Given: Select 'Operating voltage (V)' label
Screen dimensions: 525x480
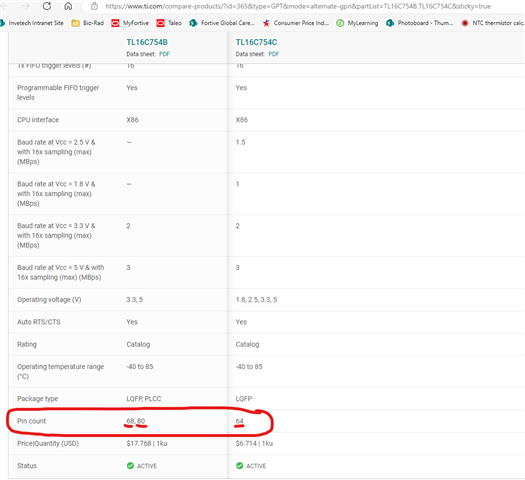Looking at the screenshot, I should [x=49, y=300].
